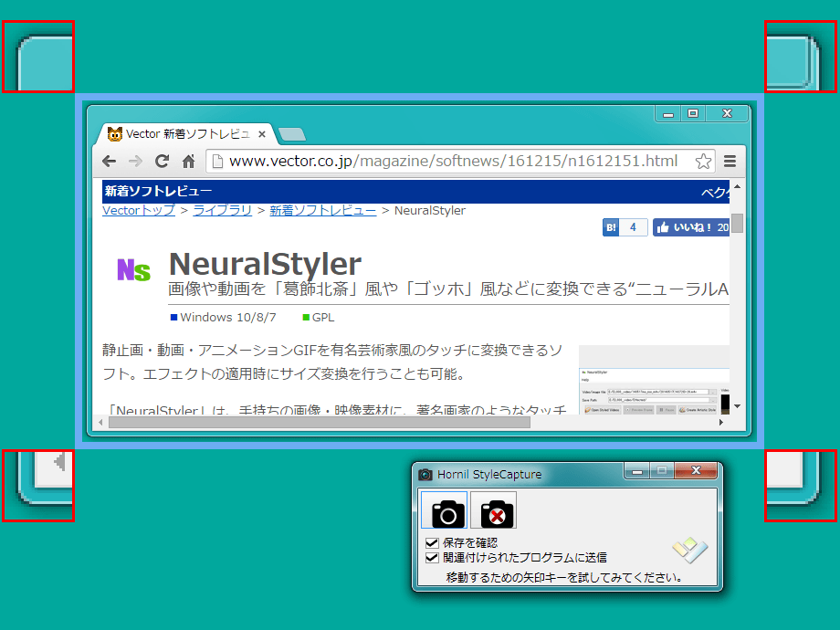The width and height of the screenshot is (840, 630).
Task: Reload the page with the refresh icon
Action: [x=162, y=162]
